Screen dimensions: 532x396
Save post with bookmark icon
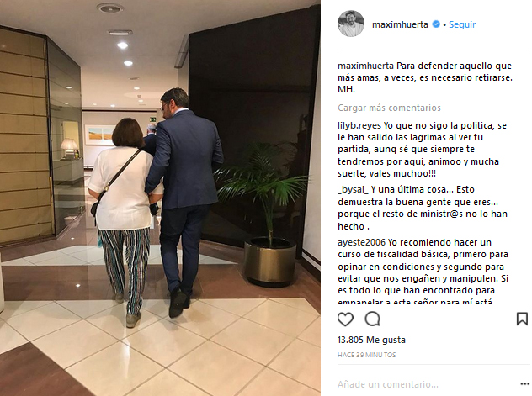pos(522,319)
